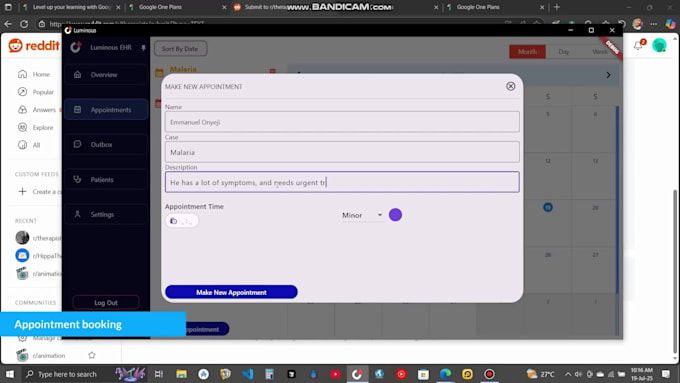Screen dimensions: 680x383
Task: Click the Reddit logo in the browser
Action: pyautogui.click(x=34, y=46)
